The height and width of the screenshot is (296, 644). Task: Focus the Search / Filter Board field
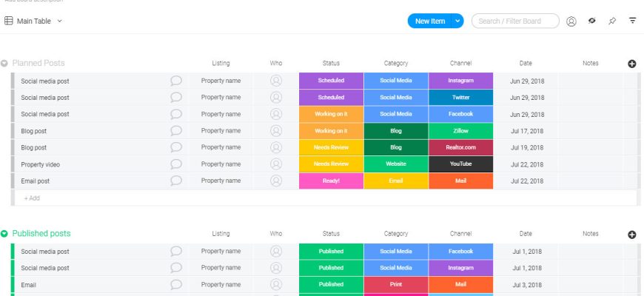(x=515, y=21)
